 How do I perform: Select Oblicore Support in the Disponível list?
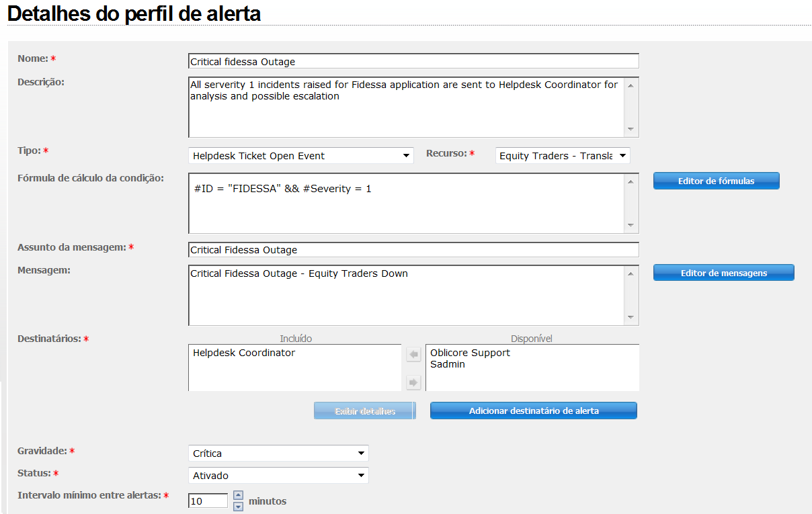(469, 352)
